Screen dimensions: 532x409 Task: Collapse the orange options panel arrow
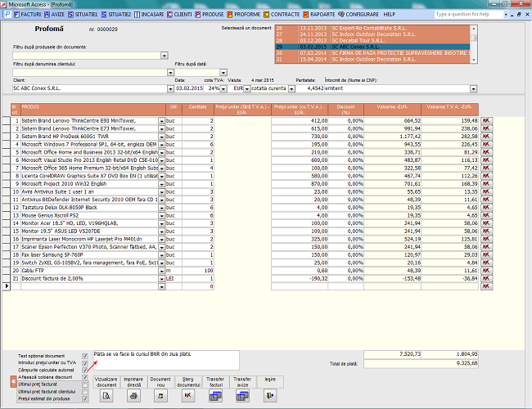pyautogui.click(x=13, y=381)
